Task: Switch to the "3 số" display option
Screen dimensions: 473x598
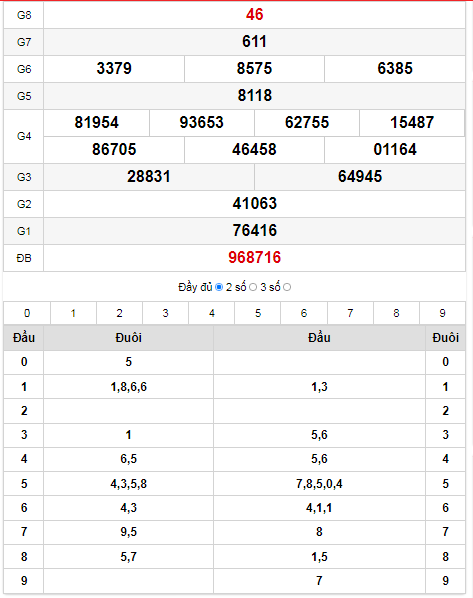Action: pyautogui.click(x=287, y=287)
